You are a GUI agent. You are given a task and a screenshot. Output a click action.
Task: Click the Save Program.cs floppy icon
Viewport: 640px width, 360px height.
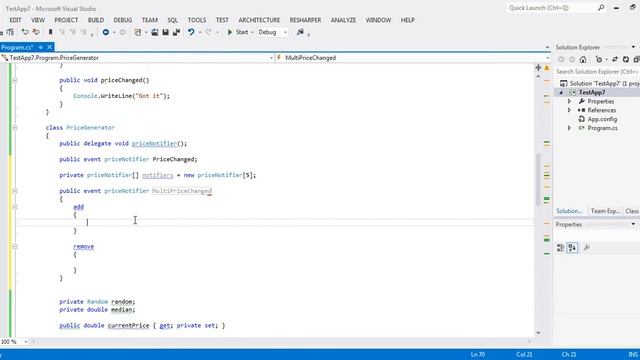tap(165, 32)
